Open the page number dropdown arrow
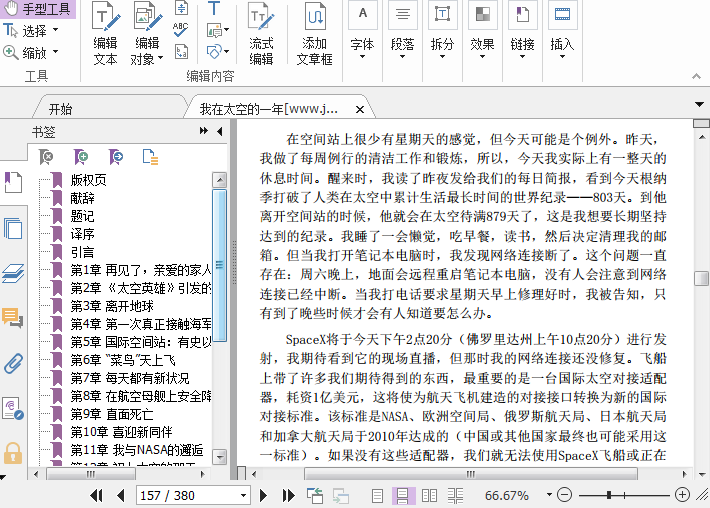710x508 pixels. click(x=243, y=495)
